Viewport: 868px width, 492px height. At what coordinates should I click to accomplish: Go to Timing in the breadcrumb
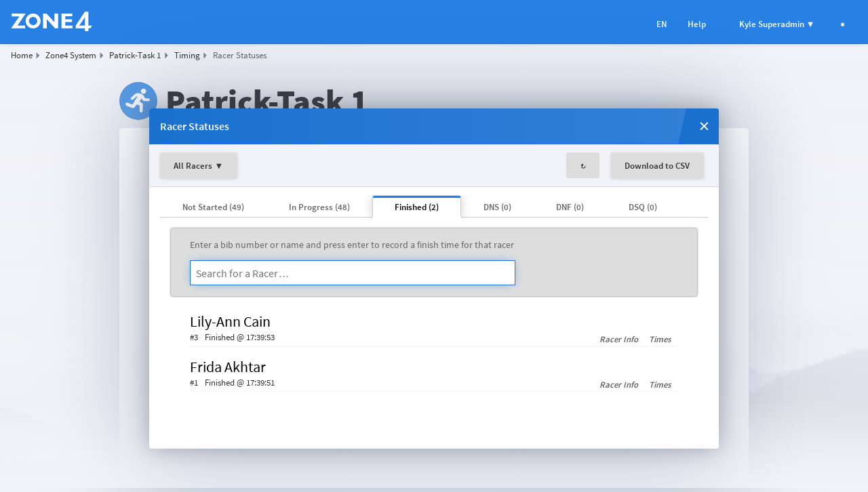(186, 56)
